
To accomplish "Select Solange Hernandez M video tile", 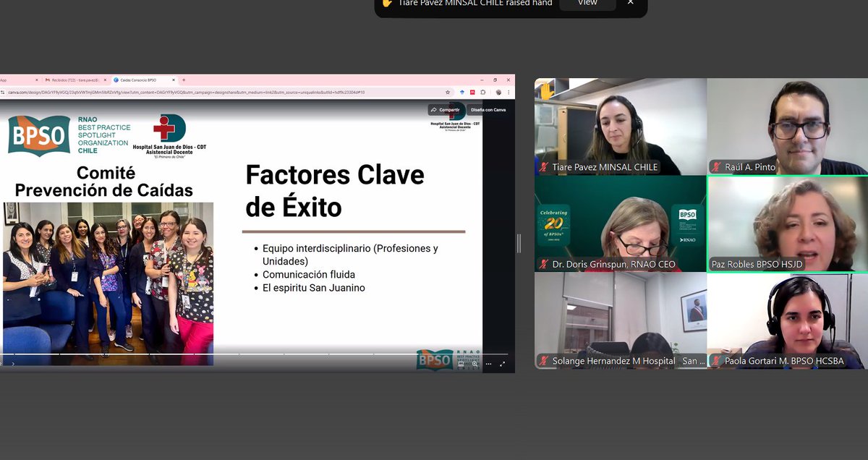I will (621, 320).
